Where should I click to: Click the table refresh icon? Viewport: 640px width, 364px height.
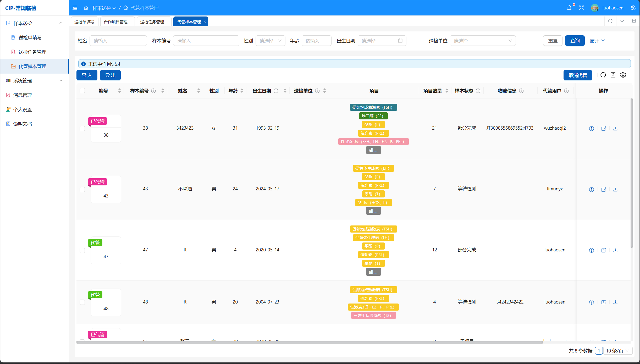coord(603,75)
